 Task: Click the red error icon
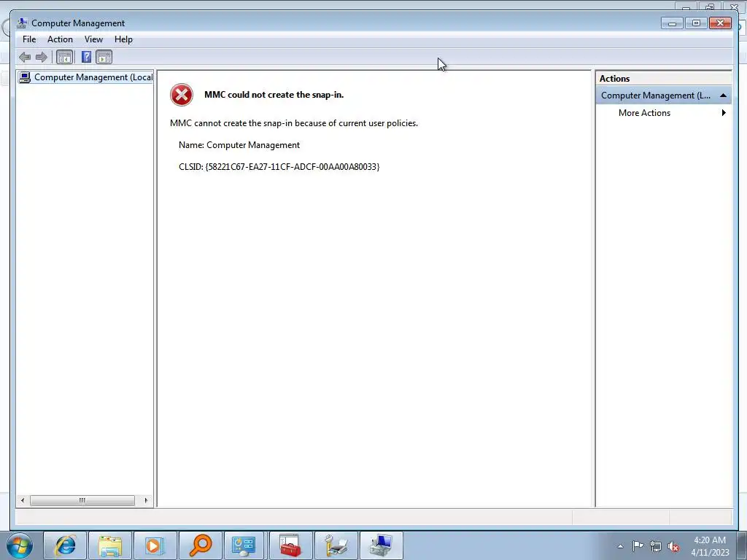pos(182,95)
